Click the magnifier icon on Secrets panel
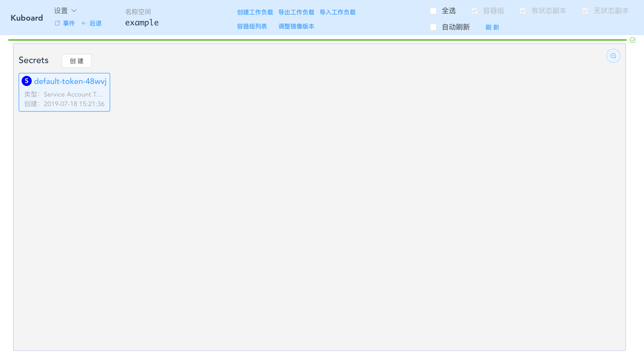 click(613, 56)
